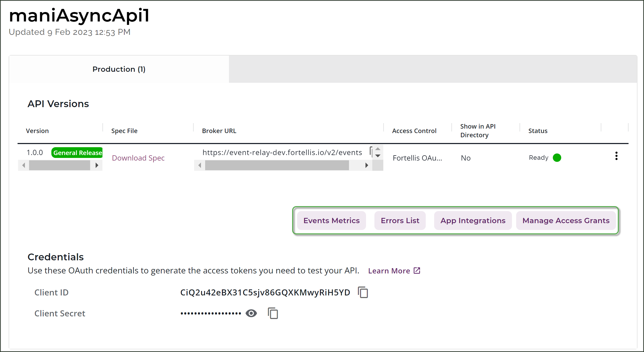Copy the Client Secret value
This screenshot has width=644, height=352.
pyautogui.click(x=273, y=313)
